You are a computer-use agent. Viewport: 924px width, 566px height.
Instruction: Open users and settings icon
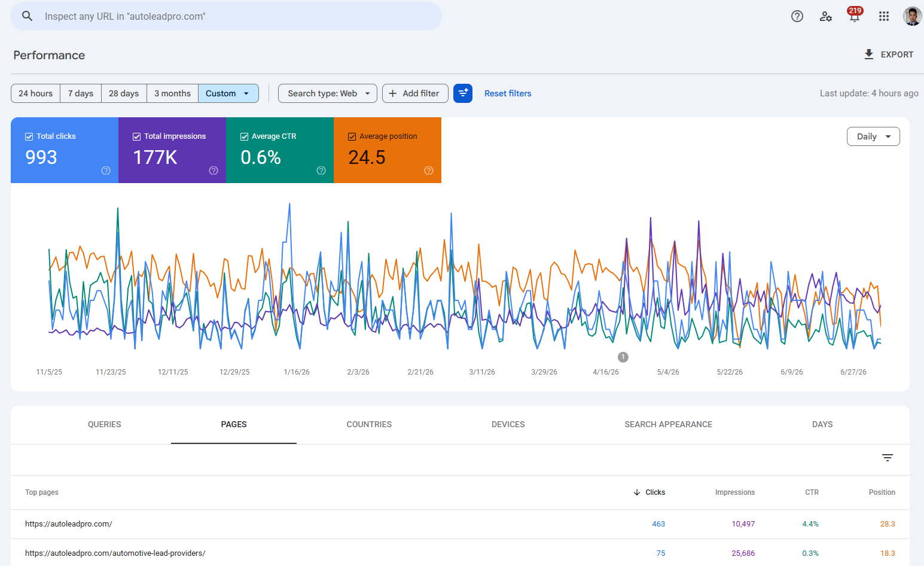pyautogui.click(x=826, y=16)
